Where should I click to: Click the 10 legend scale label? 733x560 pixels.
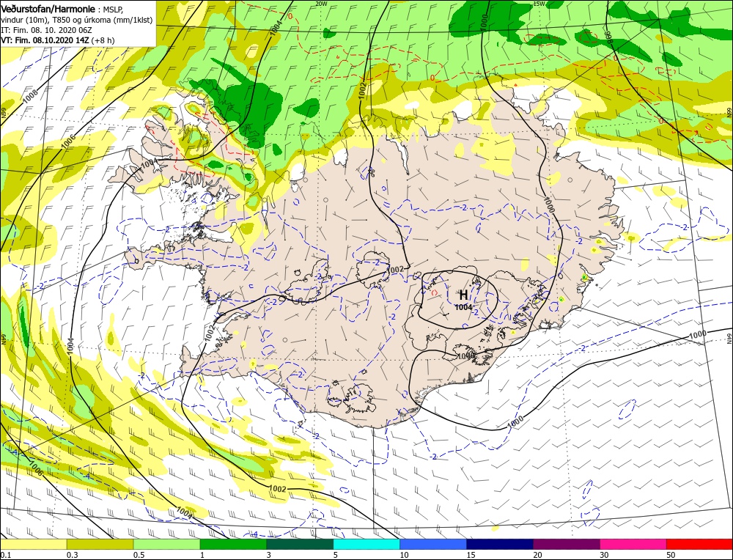(405, 555)
